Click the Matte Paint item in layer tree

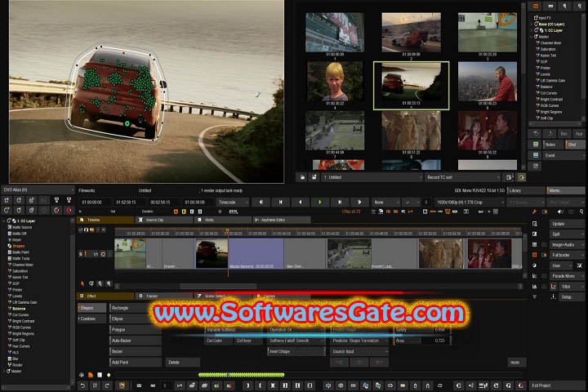pos(20,252)
